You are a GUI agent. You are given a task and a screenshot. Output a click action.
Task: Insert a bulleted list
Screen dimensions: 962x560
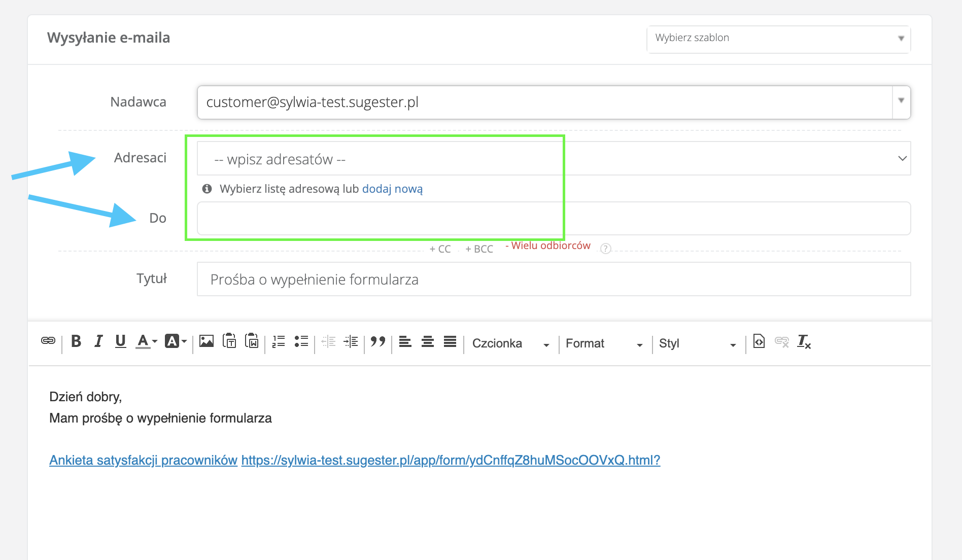(301, 341)
